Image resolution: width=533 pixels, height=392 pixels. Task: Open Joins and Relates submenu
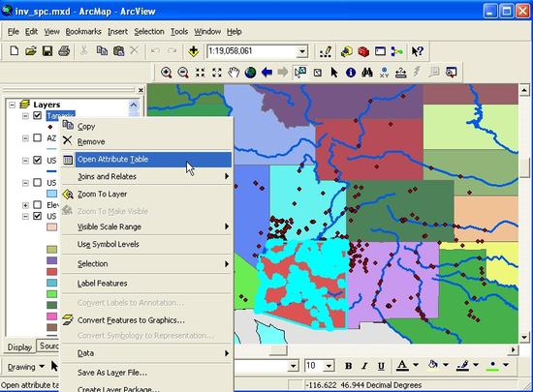click(x=147, y=176)
